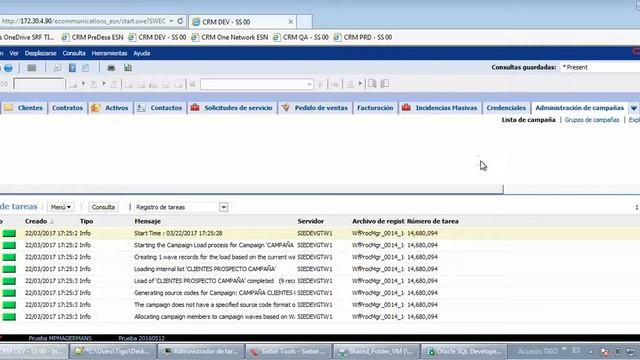Expand the screen tabs overflow arrow
The image size is (640, 360).
(633, 108)
